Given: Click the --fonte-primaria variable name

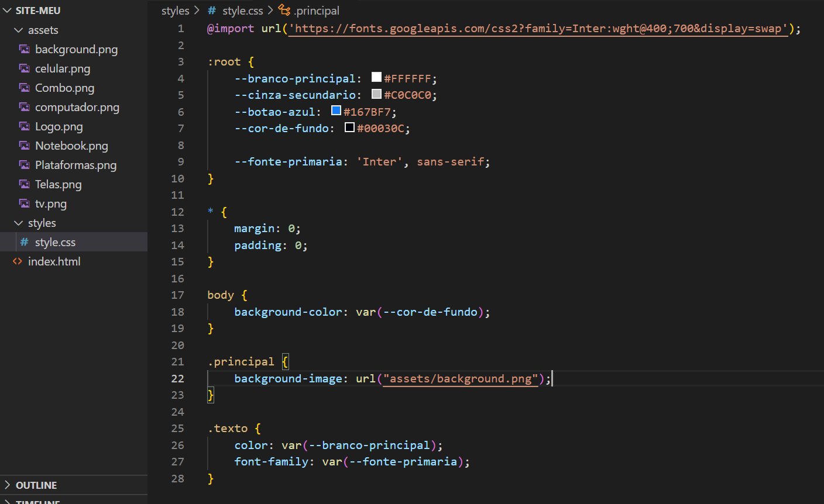Looking at the screenshot, I should (288, 161).
